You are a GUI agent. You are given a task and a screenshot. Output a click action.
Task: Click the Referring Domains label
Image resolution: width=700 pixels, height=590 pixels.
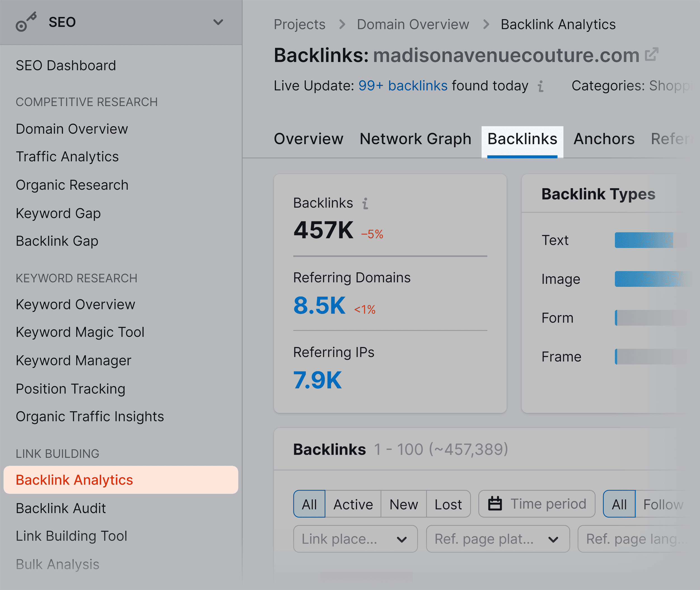(x=352, y=278)
